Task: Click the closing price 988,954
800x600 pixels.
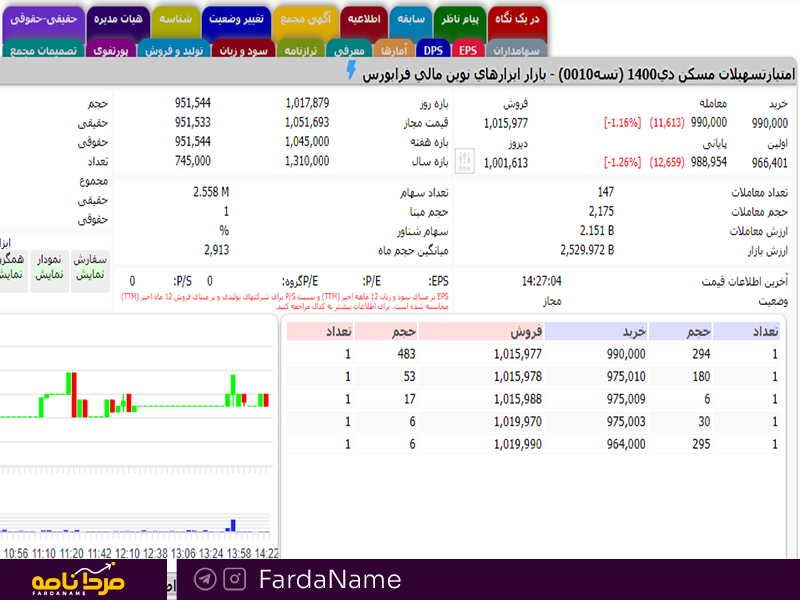Action: pos(709,162)
